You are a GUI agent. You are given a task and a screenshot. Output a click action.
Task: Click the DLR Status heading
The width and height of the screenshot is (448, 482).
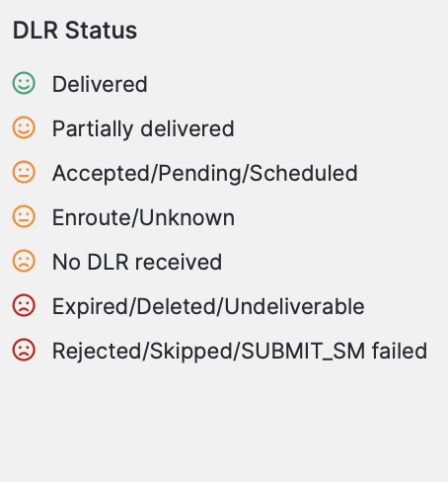(75, 31)
